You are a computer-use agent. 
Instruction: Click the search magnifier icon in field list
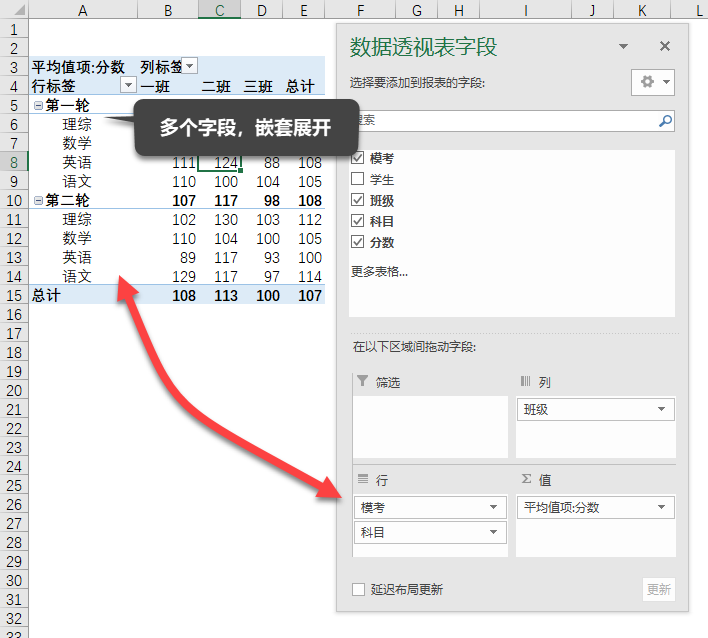[665, 121]
